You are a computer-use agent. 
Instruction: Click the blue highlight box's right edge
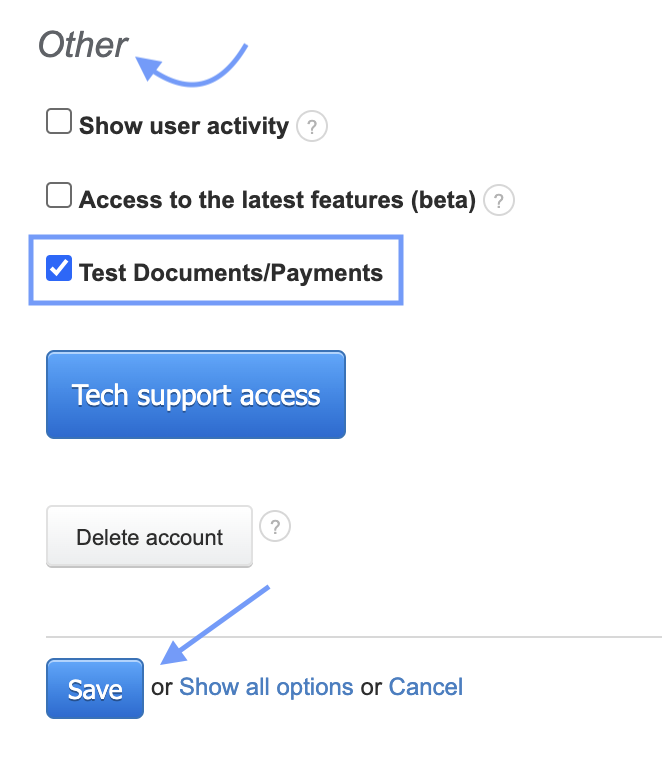pyautogui.click(x=401, y=270)
